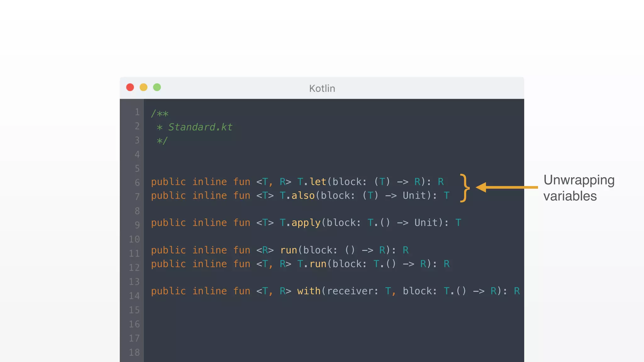Click the Kotlin window title
644x362 pixels.
(322, 88)
